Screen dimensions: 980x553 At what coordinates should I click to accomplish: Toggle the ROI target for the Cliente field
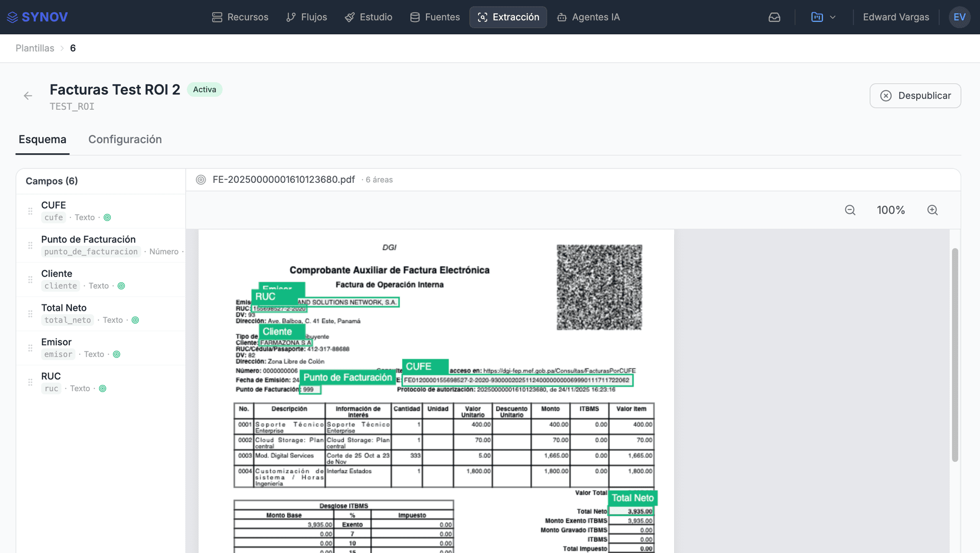point(121,286)
